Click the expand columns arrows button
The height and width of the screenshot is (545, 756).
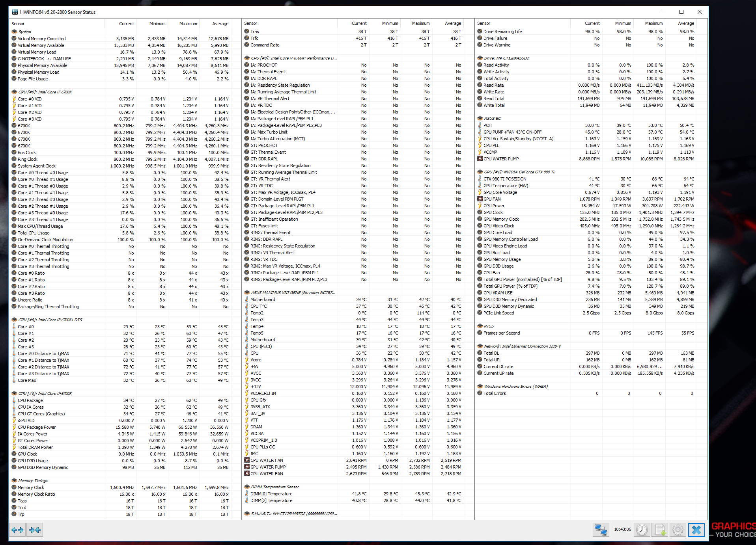[17, 530]
